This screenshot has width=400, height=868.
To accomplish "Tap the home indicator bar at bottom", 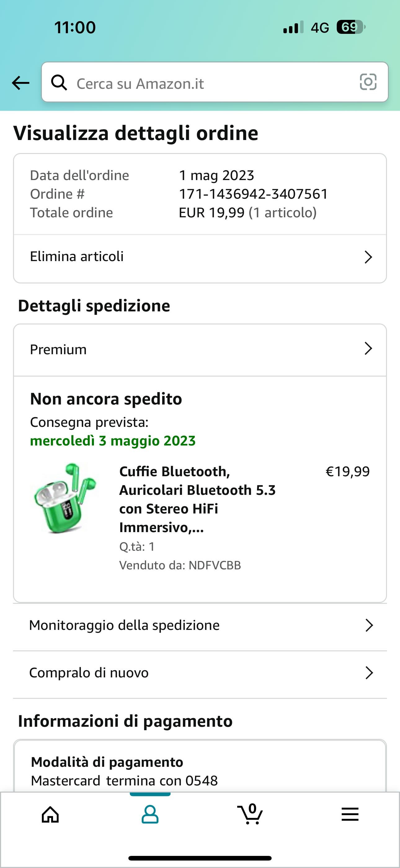I will tap(200, 858).
